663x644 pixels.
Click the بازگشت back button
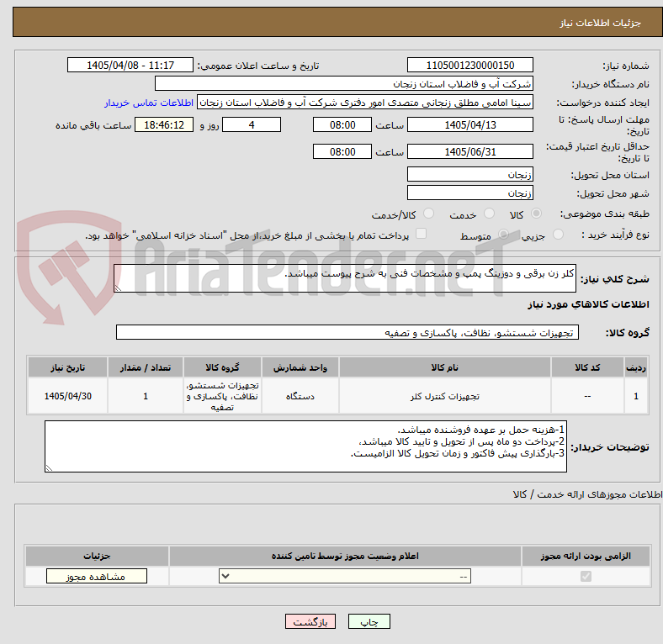click(310, 622)
